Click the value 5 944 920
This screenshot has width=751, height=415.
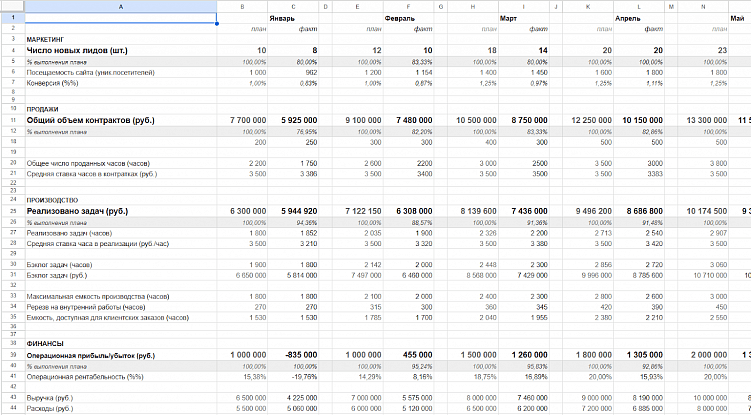click(299, 211)
